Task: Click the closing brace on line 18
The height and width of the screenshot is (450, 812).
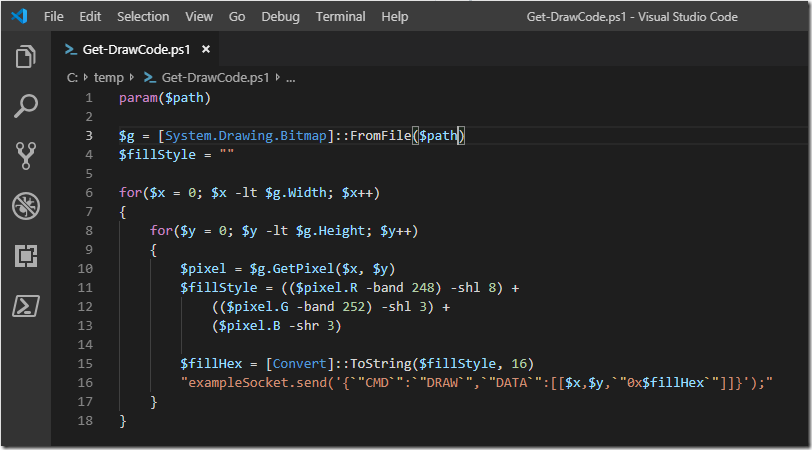Action: click(123, 421)
